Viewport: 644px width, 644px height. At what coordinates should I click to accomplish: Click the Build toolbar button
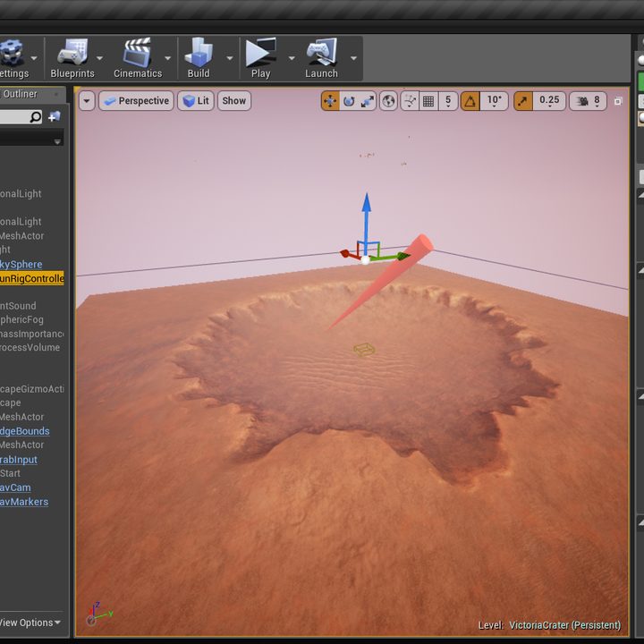click(199, 58)
